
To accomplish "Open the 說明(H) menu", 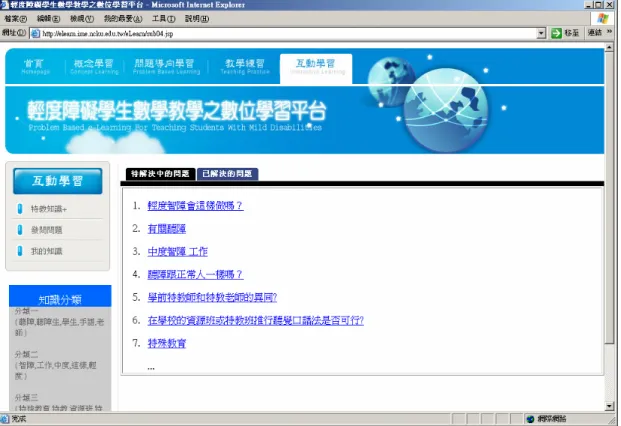I will (197, 19).
